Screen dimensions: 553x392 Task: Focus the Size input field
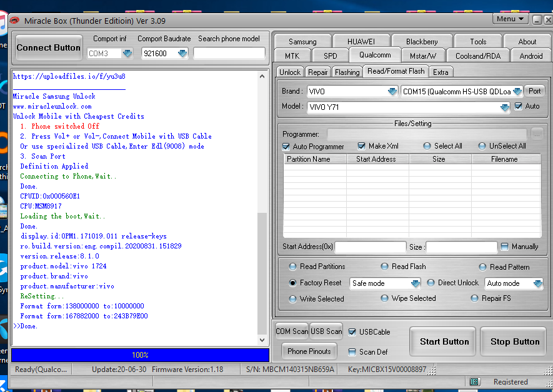point(462,247)
